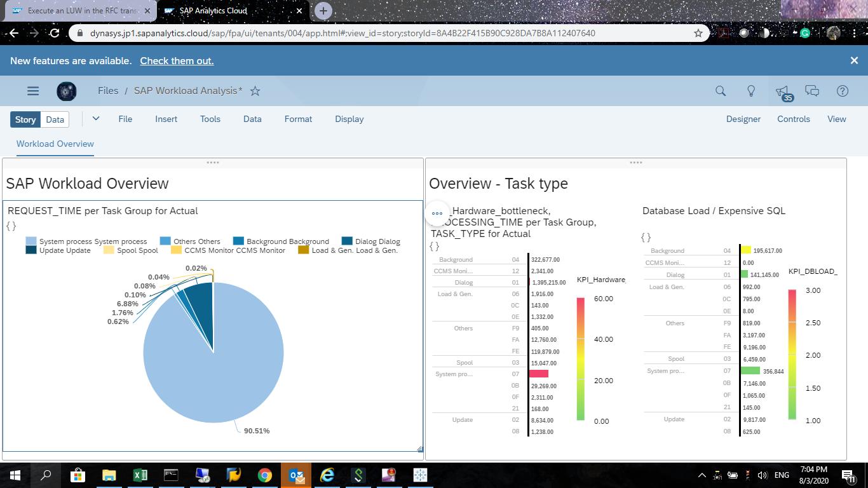Toggle back to Story mode
868x488 pixels.
point(25,119)
